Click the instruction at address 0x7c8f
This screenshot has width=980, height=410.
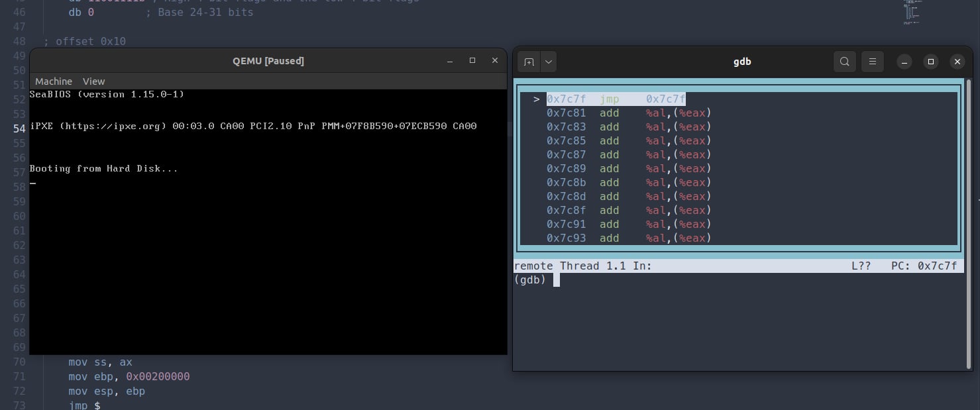pos(629,211)
